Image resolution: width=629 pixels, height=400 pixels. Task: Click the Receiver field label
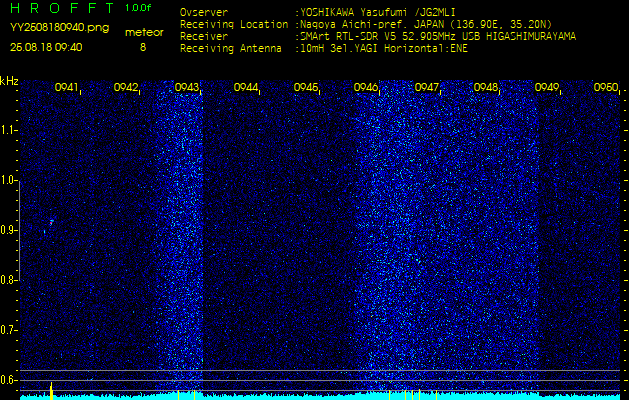204,37
